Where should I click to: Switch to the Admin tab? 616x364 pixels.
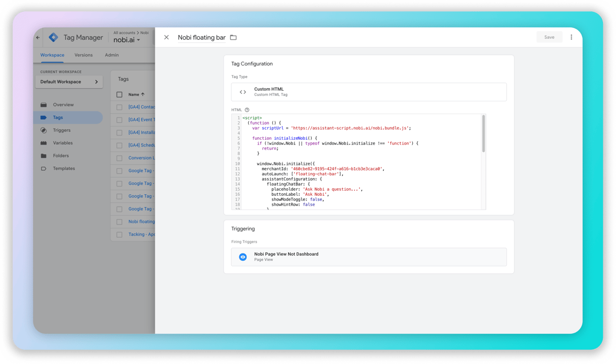(112, 55)
